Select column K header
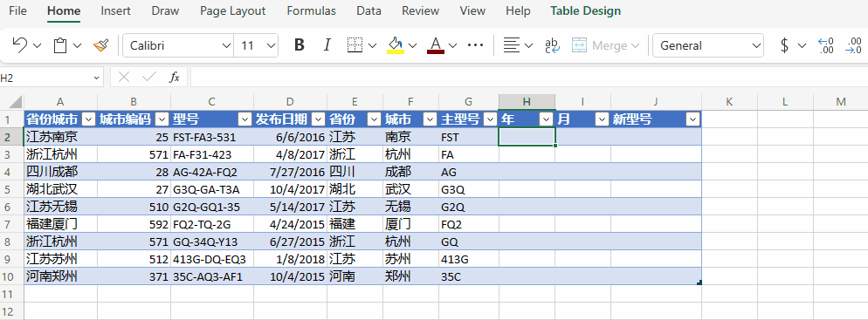 click(729, 102)
